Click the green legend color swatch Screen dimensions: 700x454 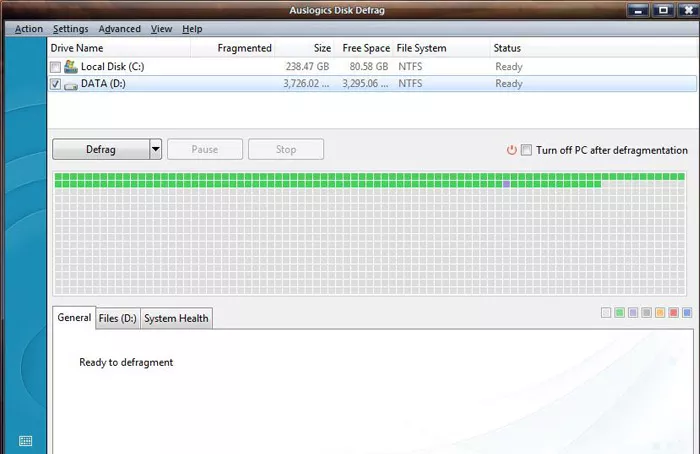pos(619,312)
